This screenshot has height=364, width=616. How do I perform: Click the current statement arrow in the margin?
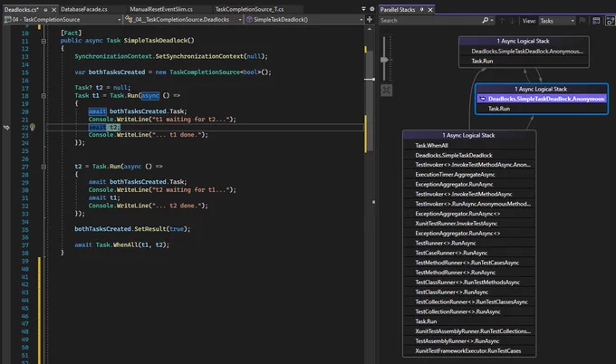(x=6, y=128)
